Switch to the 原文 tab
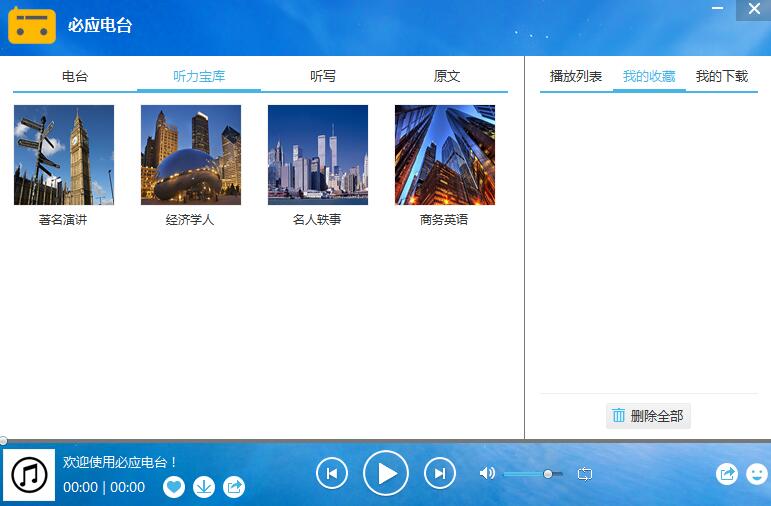 [447, 76]
